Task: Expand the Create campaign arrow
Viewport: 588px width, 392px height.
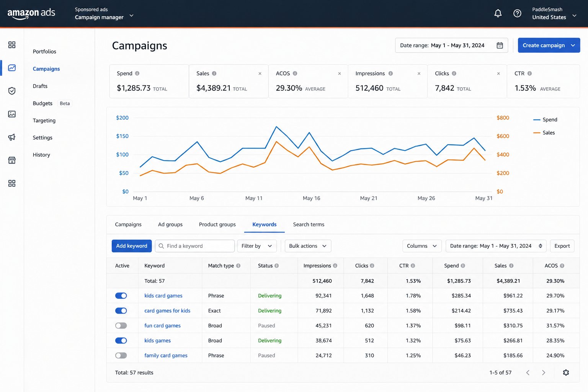Action: [573, 45]
